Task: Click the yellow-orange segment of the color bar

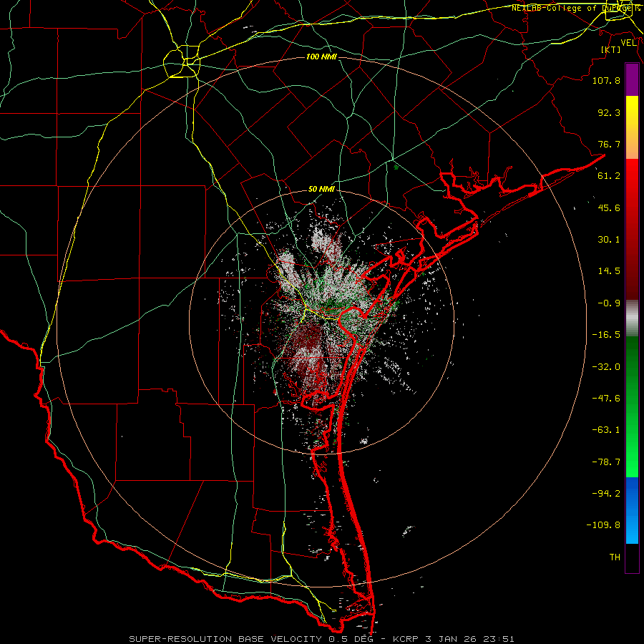Action: click(x=632, y=127)
